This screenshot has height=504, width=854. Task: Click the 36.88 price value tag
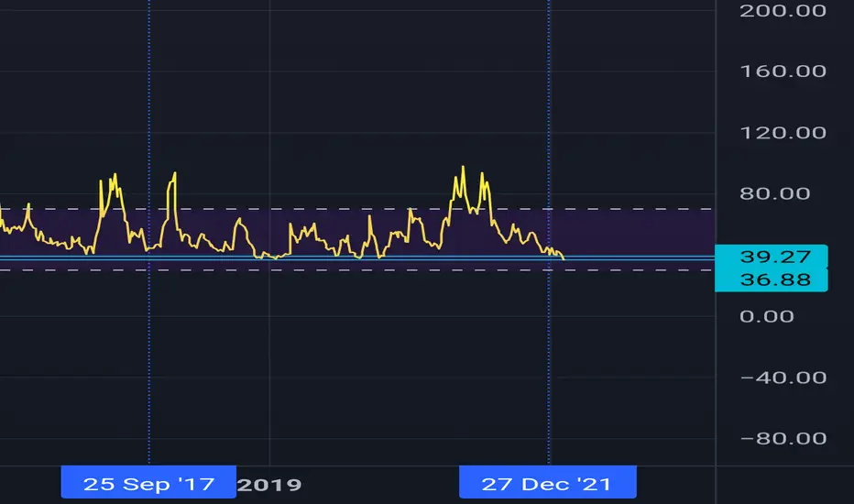(x=772, y=279)
